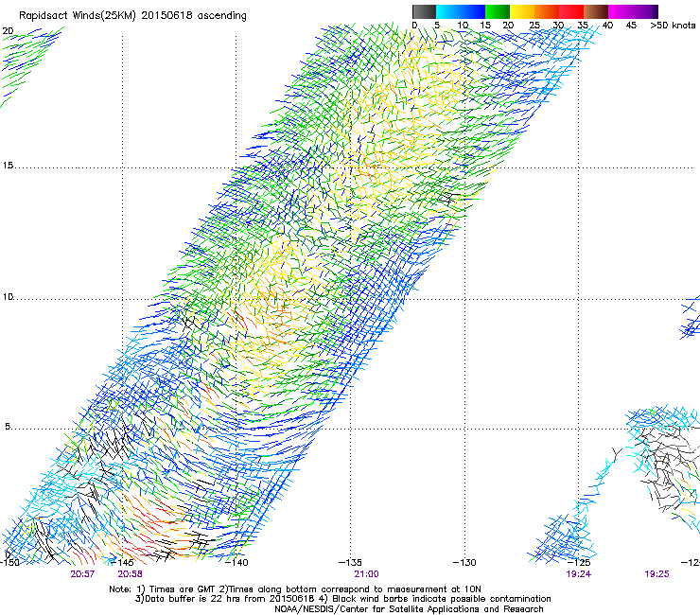Click the '35' color scale label
The height and width of the screenshot is (615, 700).
coord(583,26)
